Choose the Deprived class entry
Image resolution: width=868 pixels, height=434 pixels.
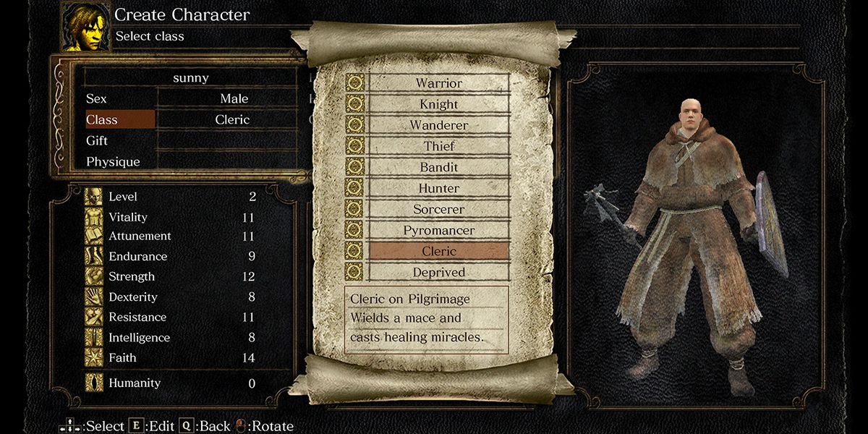pos(439,273)
